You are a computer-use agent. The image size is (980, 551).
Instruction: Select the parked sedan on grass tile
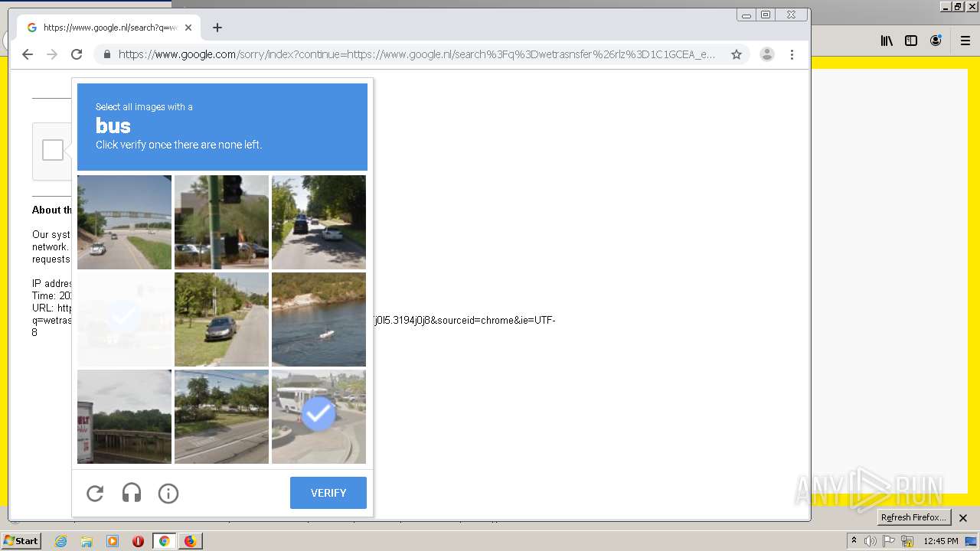click(x=221, y=319)
